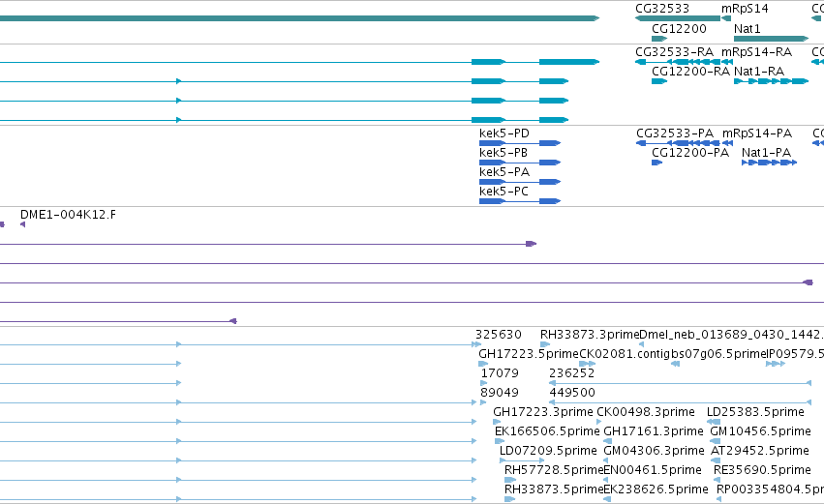The height and width of the screenshot is (504, 824).
Task: Open the CG12200 gene label
Action: pyautogui.click(x=679, y=29)
